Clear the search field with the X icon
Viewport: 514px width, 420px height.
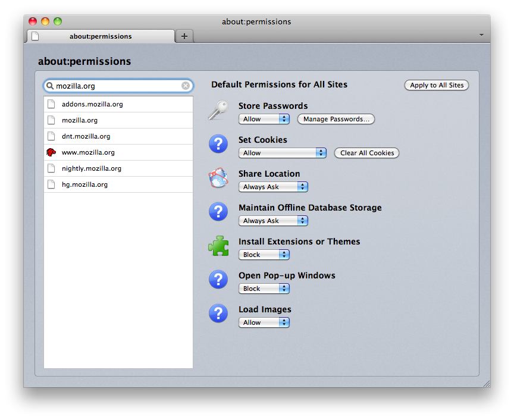tap(186, 86)
